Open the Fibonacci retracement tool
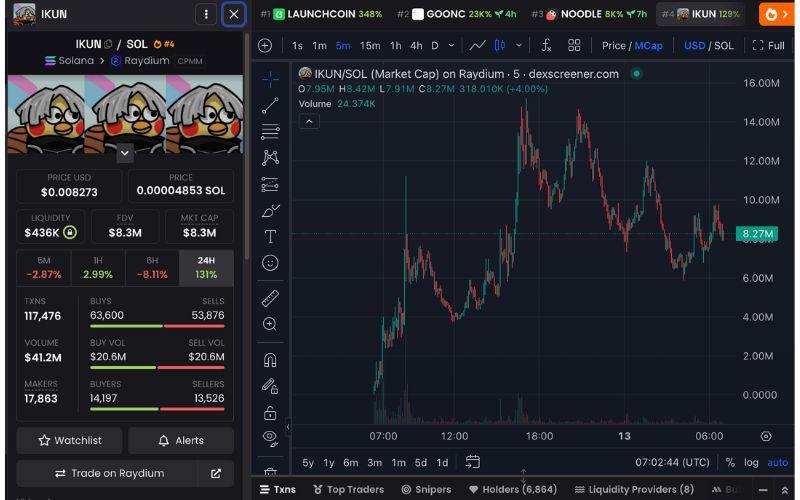 coord(270,132)
